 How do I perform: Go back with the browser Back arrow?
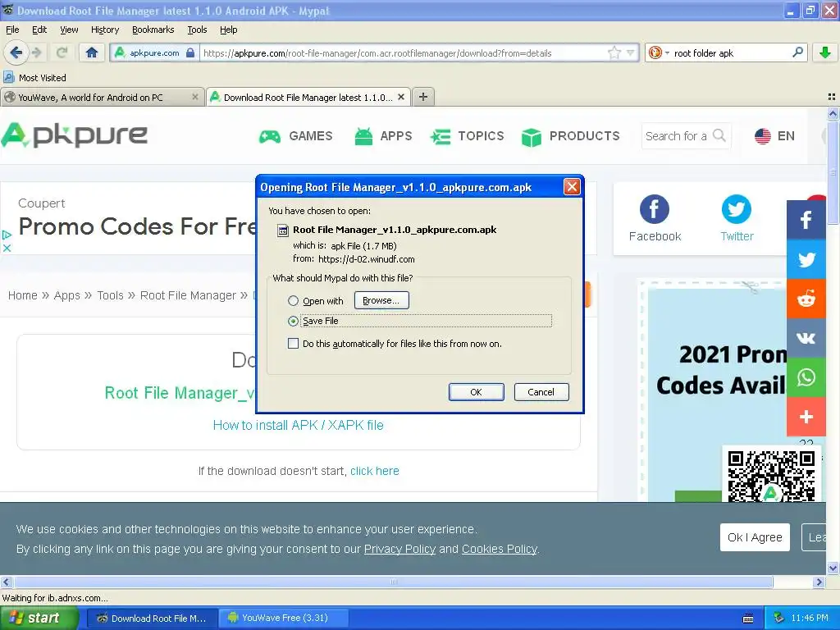(x=16, y=52)
